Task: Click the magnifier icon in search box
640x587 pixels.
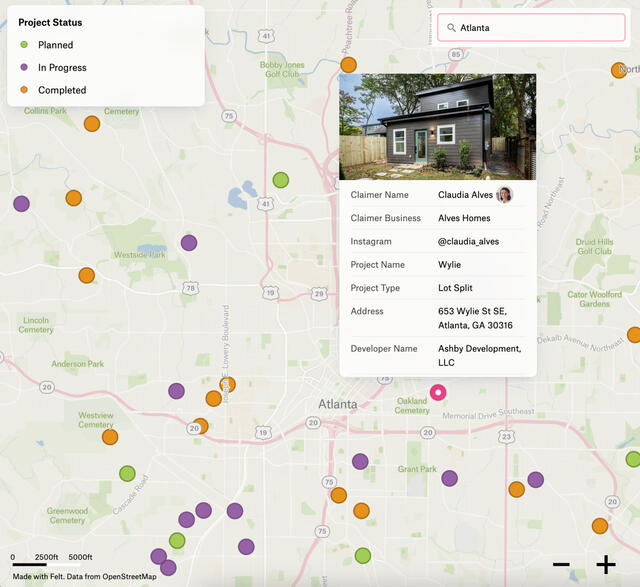Action: [451, 28]
